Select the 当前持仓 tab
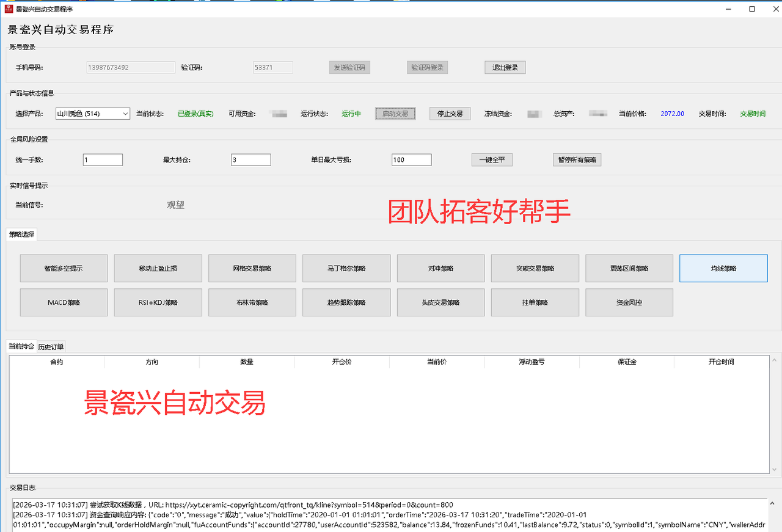 (21, 346)
